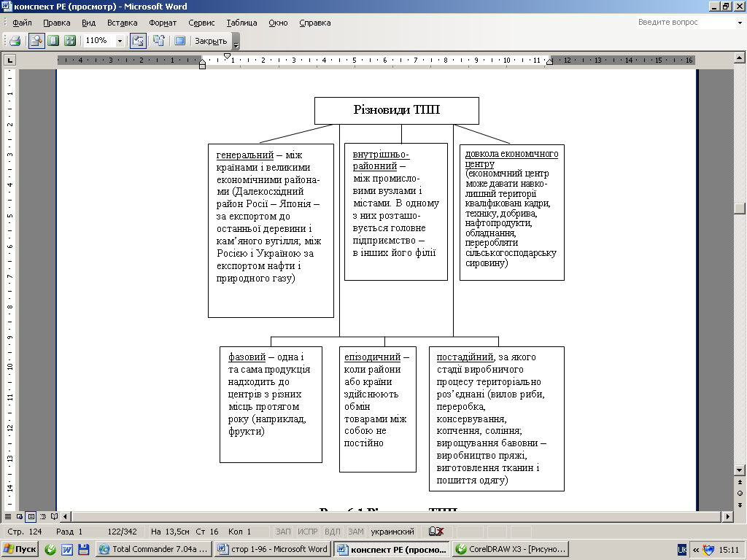Switch to Total Commander 7.04a taskbar button
The height and width of the screenshot is (560, 747).
[x=154, y=549]
